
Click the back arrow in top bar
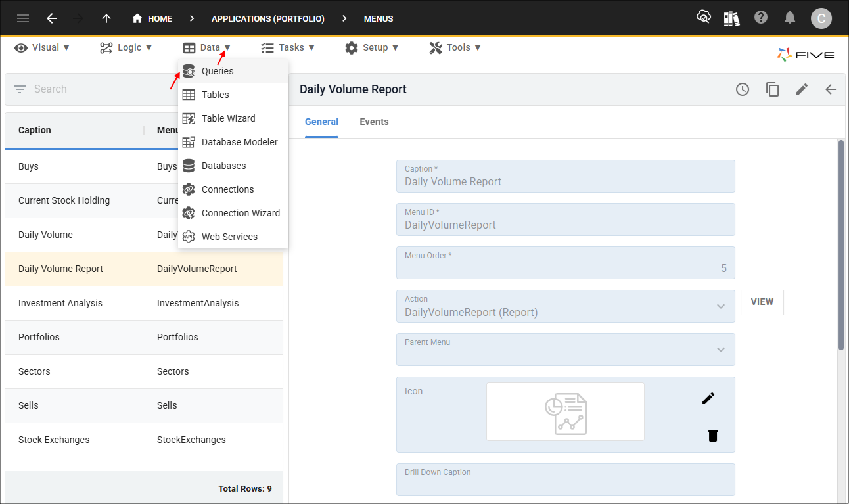coord(52,18)
